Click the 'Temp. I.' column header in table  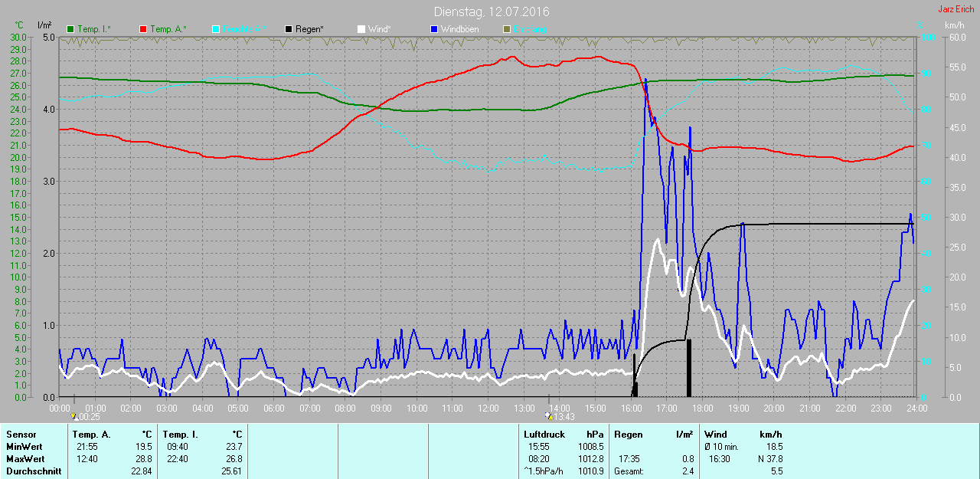(181, 435)
